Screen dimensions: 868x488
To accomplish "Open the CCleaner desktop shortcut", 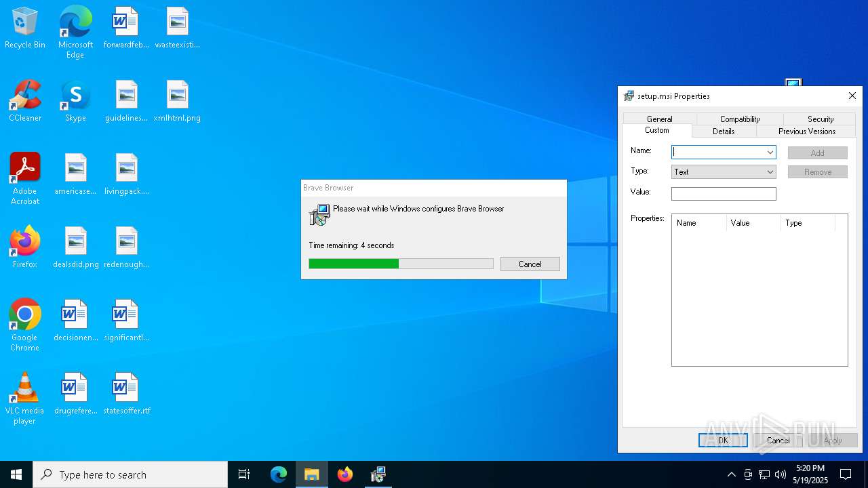I will tap(25, 102).
